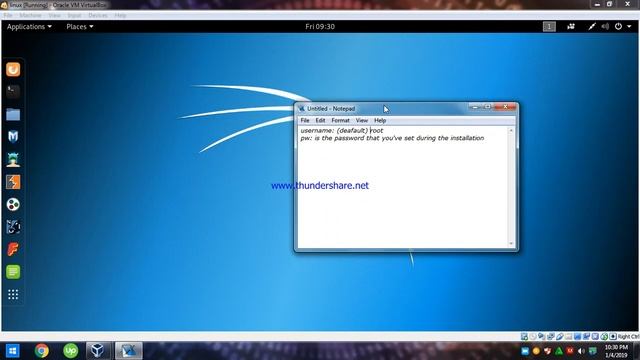Viewport: 640px width, 360px height.
Task: Open Notepad File menu
Action: point(305,120)
